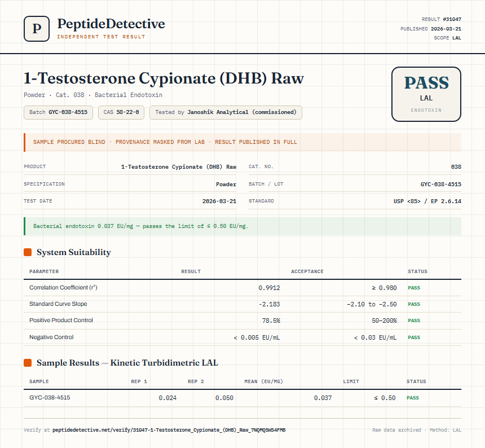Click 'Raw data archived · Method: LAL' footer text
The image size is (485, 448).
coord(417,430)
